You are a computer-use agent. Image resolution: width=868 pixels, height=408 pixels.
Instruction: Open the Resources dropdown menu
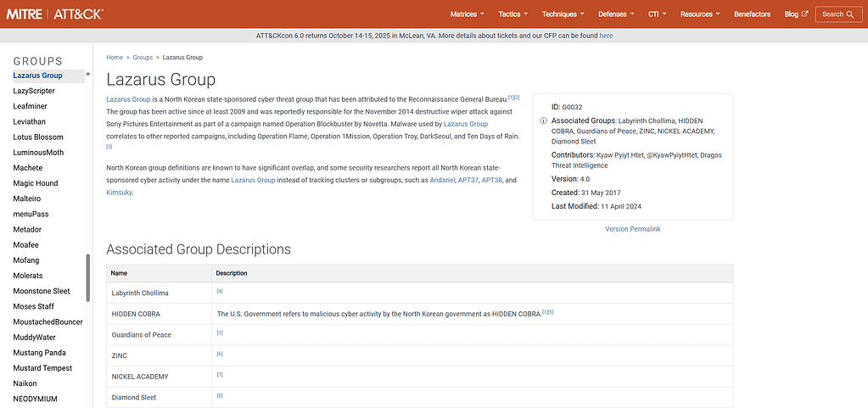(x=699, y=14)
